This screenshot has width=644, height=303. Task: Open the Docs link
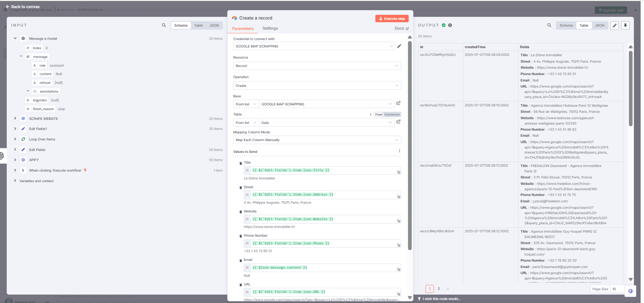pos(402,28)
